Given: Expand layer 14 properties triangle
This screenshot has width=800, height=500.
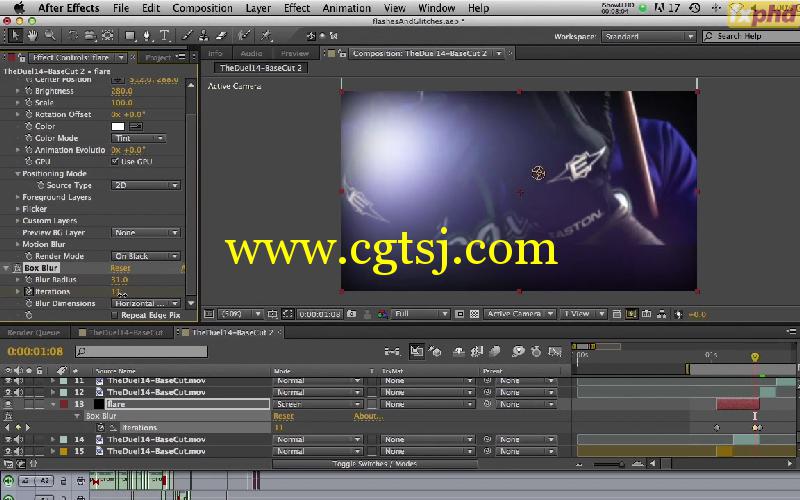Looking at the screenshot, I should coord(53,439).
